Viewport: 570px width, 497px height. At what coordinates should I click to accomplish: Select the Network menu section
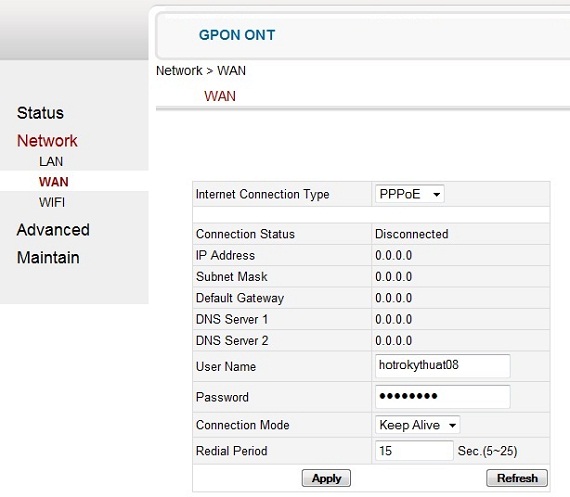click(x=47, y=141)
